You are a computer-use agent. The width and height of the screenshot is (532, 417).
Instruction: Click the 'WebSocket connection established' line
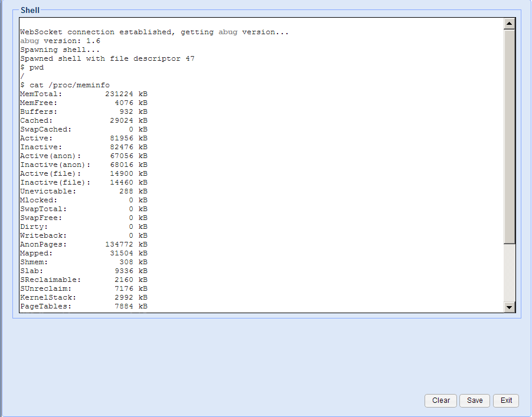tap(154, 32)
